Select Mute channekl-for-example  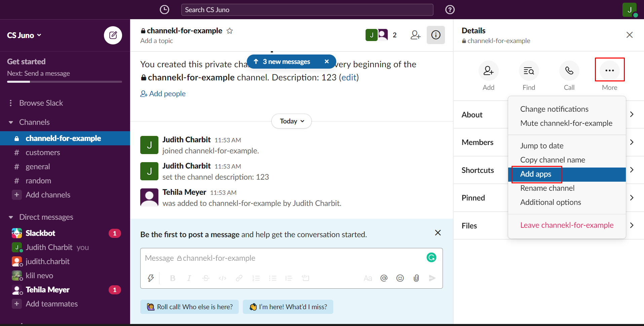coord(567,123)
